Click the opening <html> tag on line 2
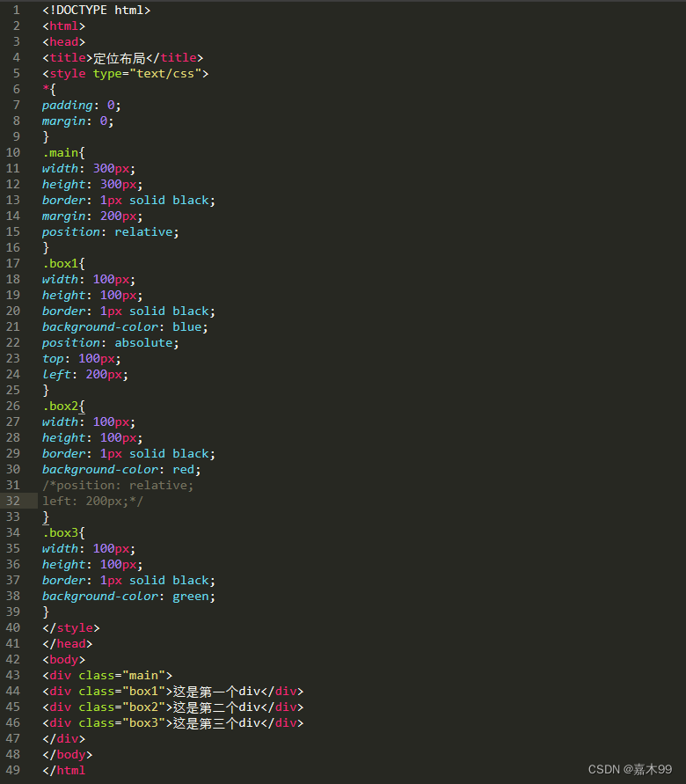Screen dimensions: 686x784 pyautogui.click(x=64, y=26)
